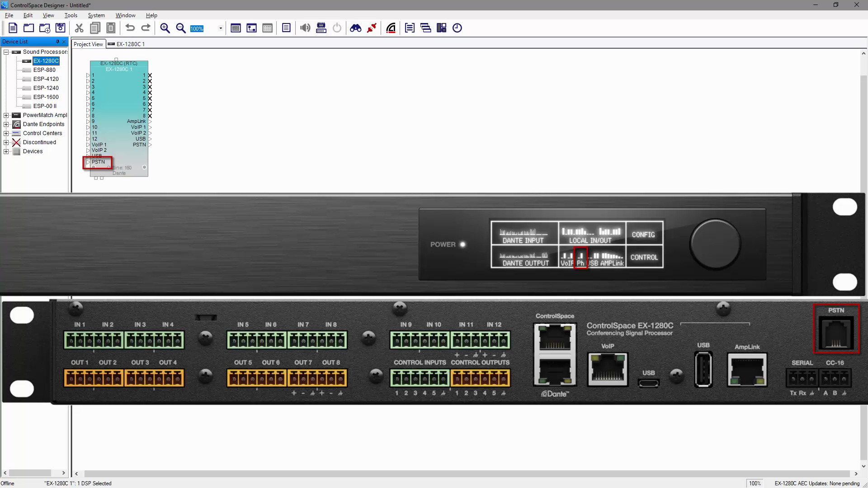Click the document list page icon
868x488 pixels.
(x=286, y=28)
